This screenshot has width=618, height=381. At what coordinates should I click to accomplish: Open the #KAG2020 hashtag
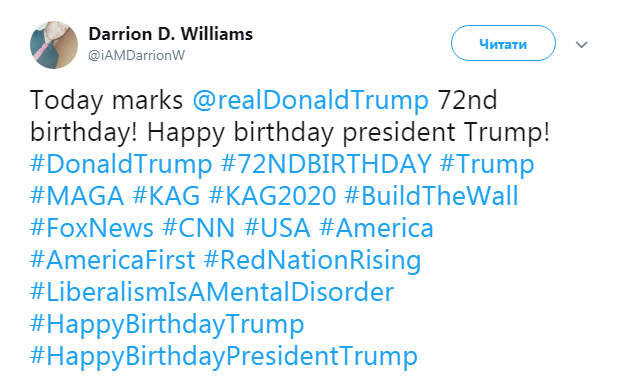pos(272,196)
